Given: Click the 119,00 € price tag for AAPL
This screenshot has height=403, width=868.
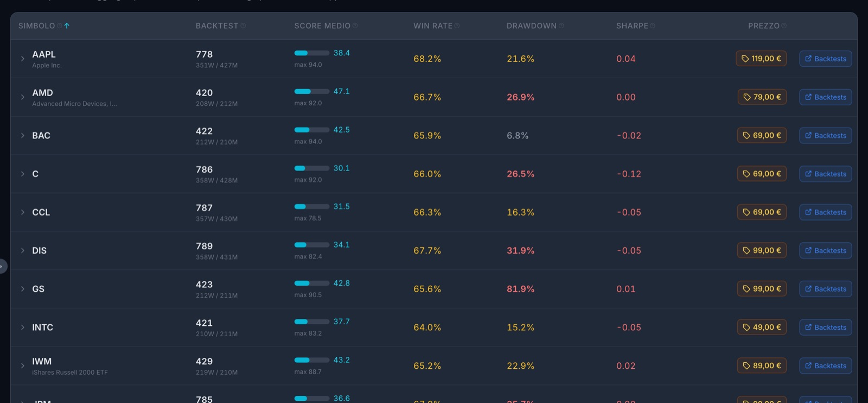Looking at the screenshot, I should click(761, 59).
